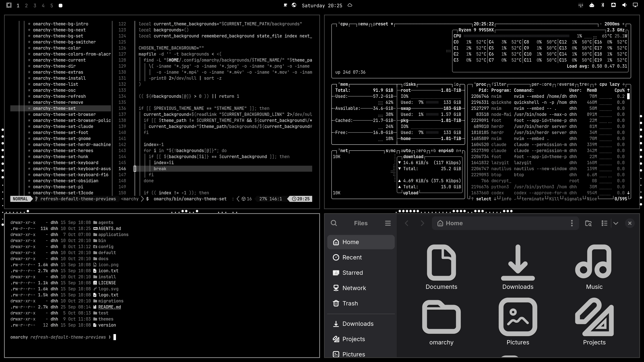The image size is (644, 362).
Task: Select the Projects folder icon in grid
Action: point(594,317)
